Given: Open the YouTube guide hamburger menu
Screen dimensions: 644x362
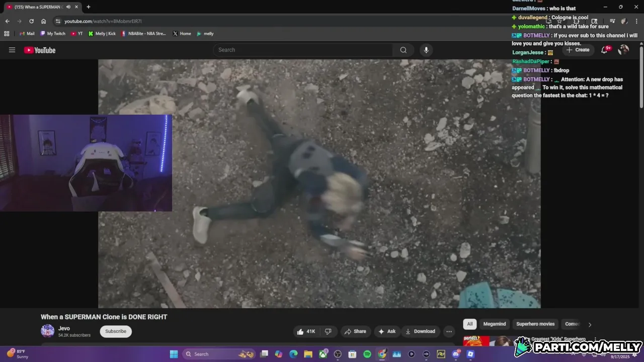Looking at the screenshot, I should coord(12,50).
